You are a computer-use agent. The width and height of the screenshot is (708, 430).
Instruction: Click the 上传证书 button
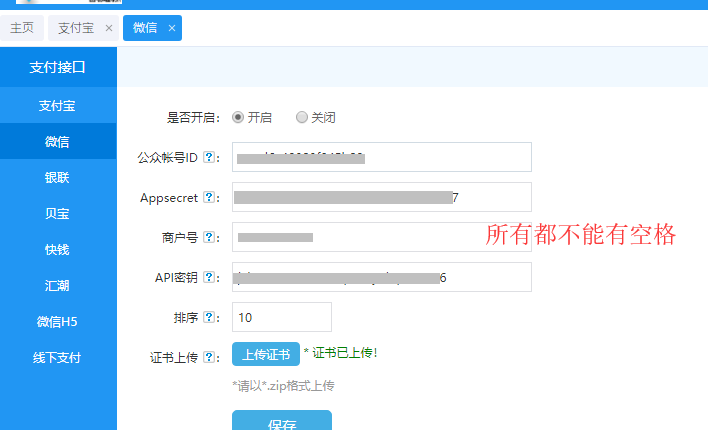pos(266,354)
